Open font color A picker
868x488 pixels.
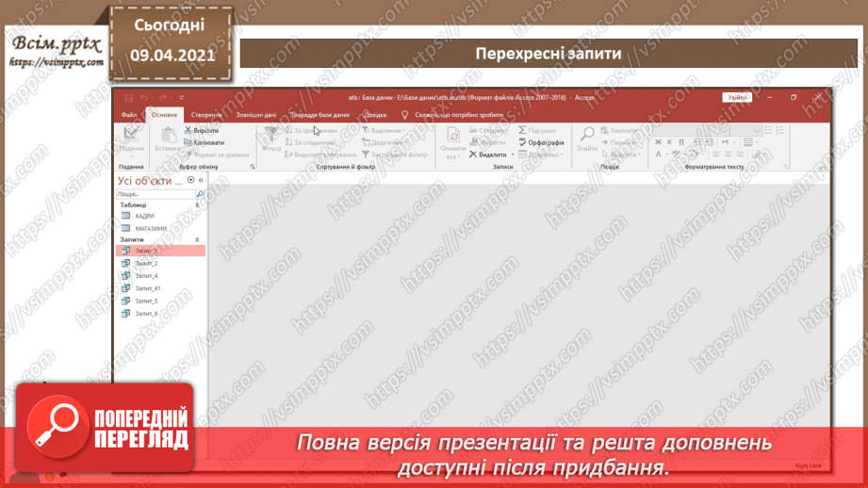[660, 155]
